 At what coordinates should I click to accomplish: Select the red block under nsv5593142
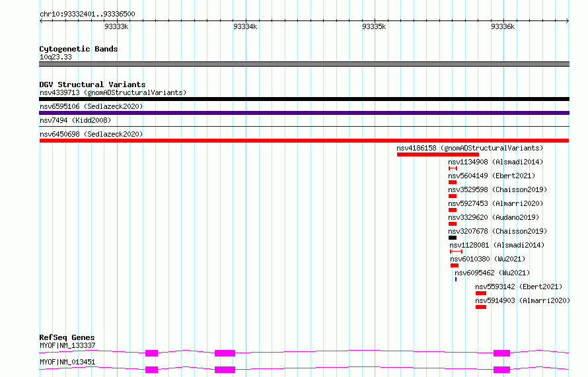pyautogui.click(x=481, y=293)
